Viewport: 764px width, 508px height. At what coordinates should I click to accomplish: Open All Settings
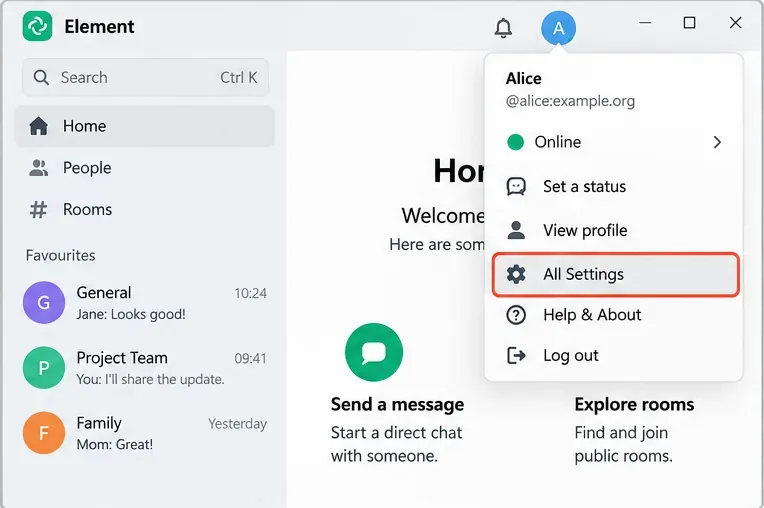pos(615,274)
